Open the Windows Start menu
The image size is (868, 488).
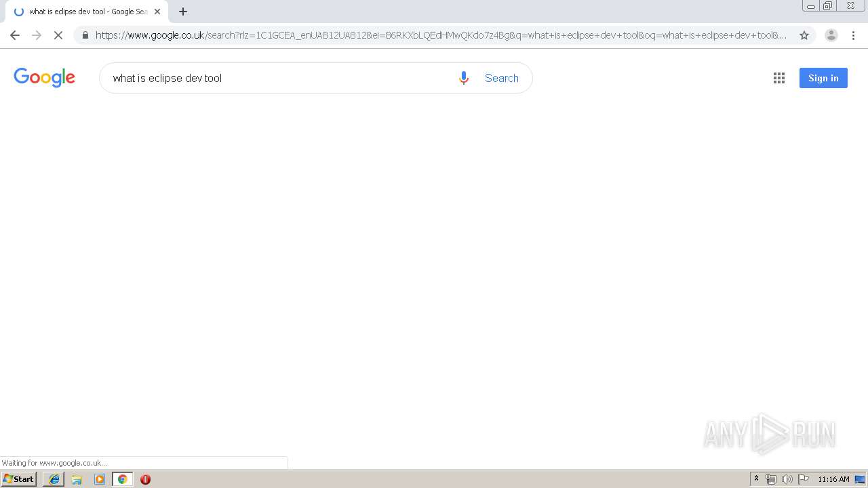click(19, 479)
